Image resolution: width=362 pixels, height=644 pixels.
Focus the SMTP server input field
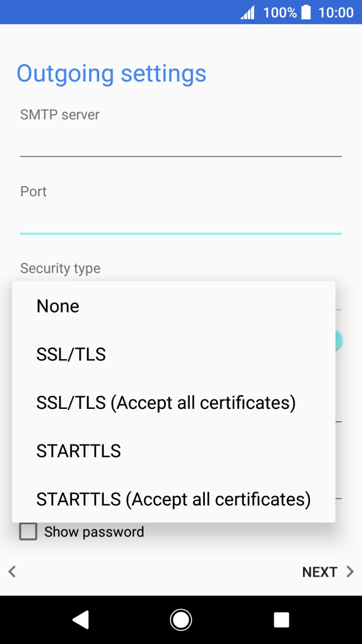click(181, 142)
